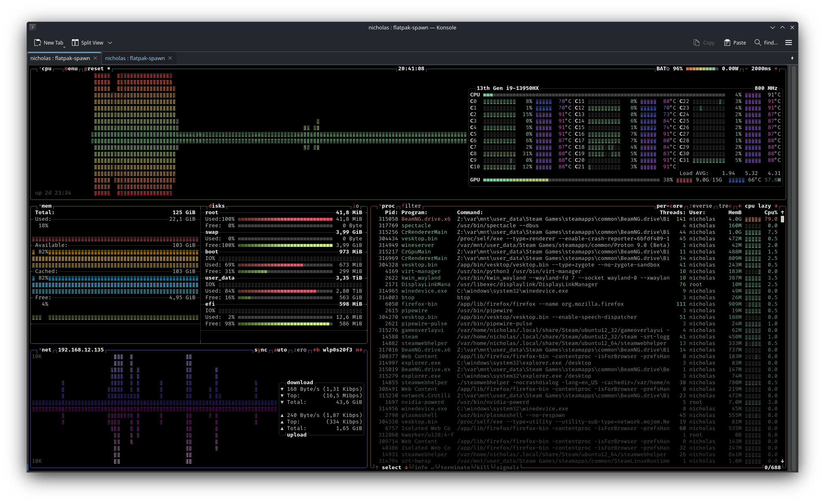Decrease update interval with minus sign
Screen dimensions: 825x504
747,69
